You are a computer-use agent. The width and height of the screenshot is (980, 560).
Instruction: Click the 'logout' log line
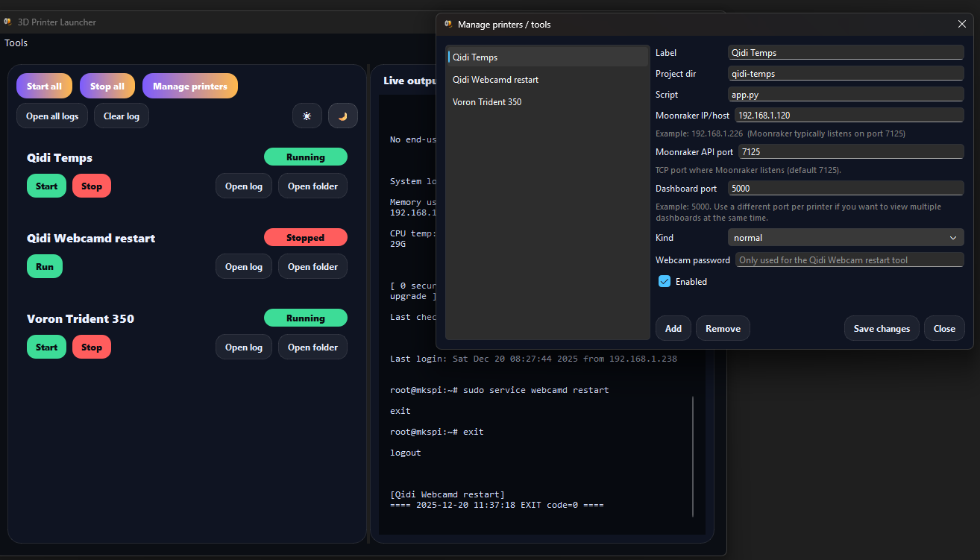(406, 453)
